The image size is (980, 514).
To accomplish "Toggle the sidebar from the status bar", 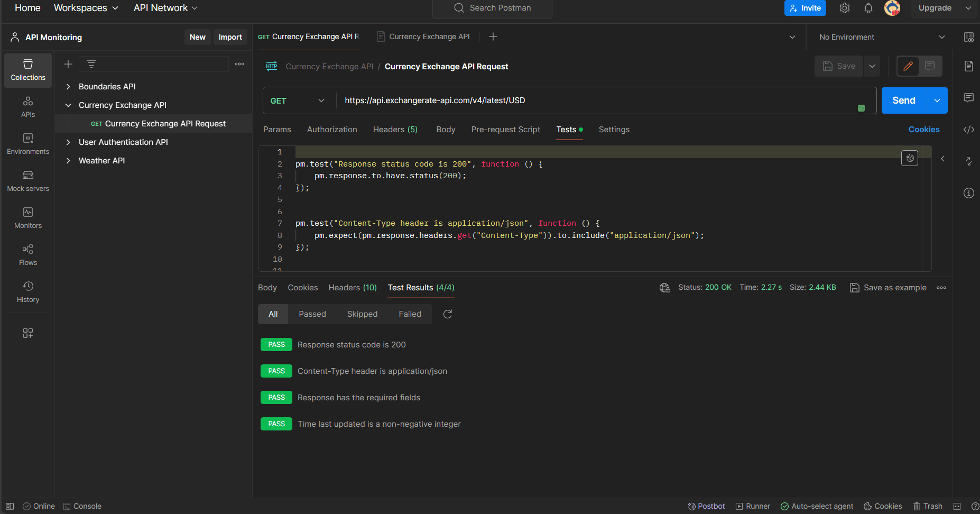I will 10,506.
